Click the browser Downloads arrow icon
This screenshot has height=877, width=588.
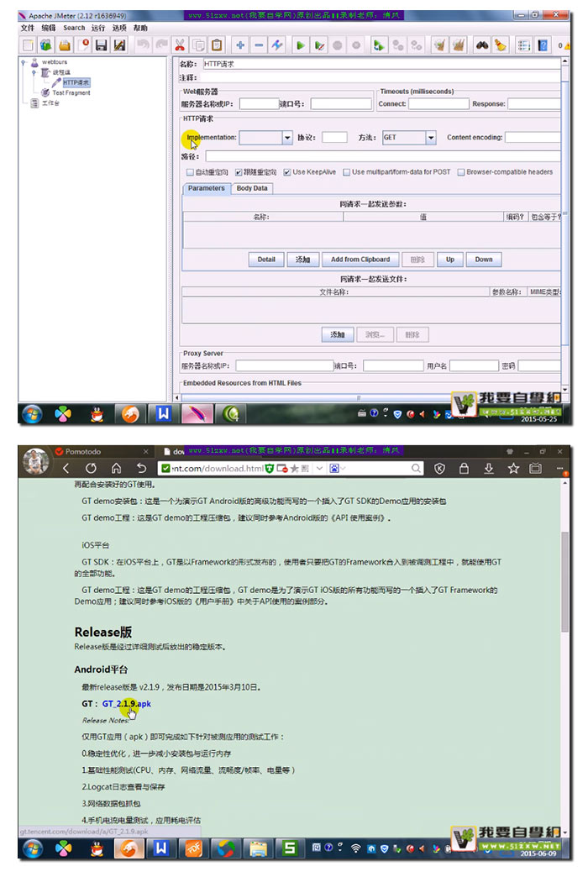488,468
